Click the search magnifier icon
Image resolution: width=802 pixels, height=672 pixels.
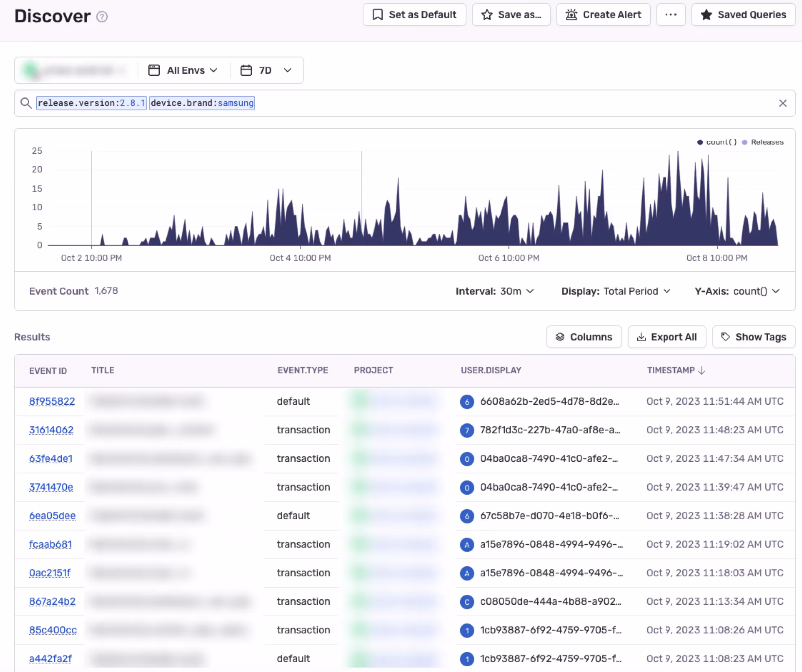pos(26,103)
